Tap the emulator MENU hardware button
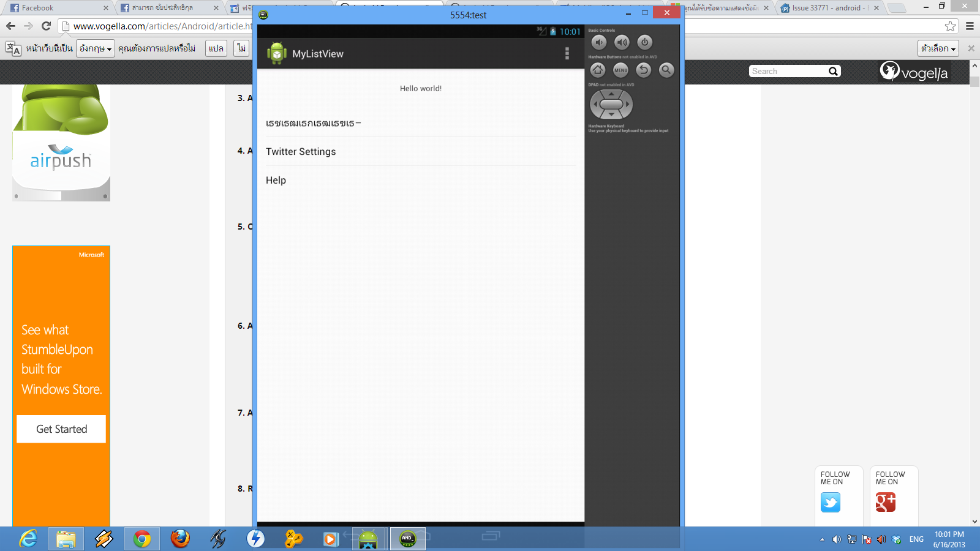The width and height of the screenshot is (980, 551). (620, 70)
